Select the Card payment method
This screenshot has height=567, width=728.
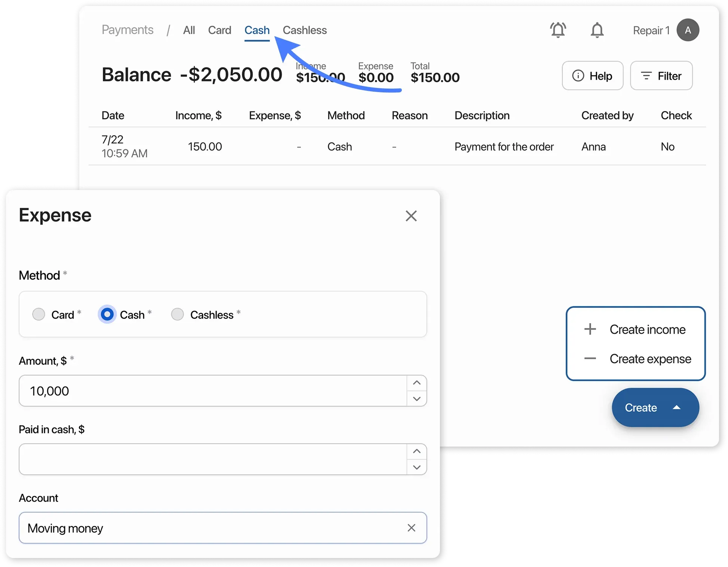coord(39,315)
